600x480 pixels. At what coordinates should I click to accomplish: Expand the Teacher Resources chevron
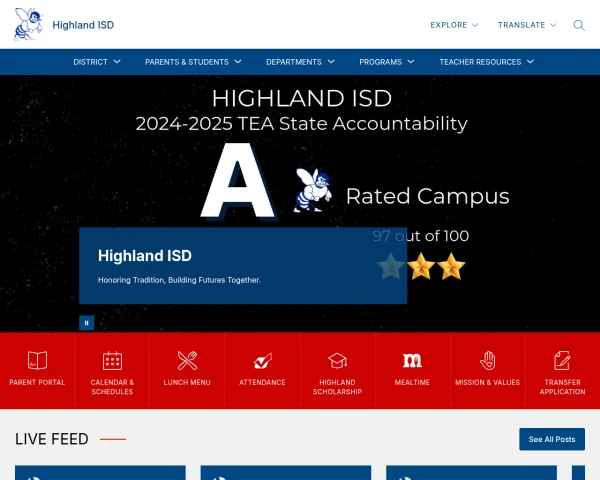(x=530, y=62)
